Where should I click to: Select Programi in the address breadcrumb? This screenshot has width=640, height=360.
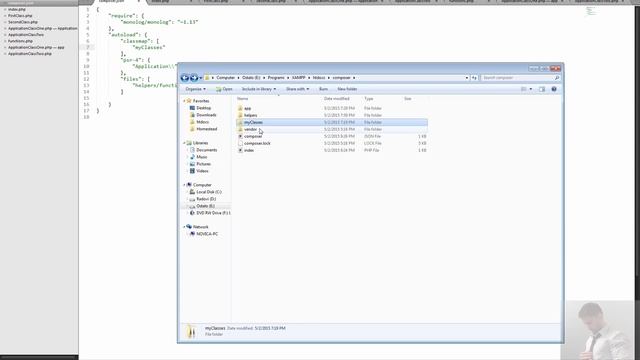276,78
